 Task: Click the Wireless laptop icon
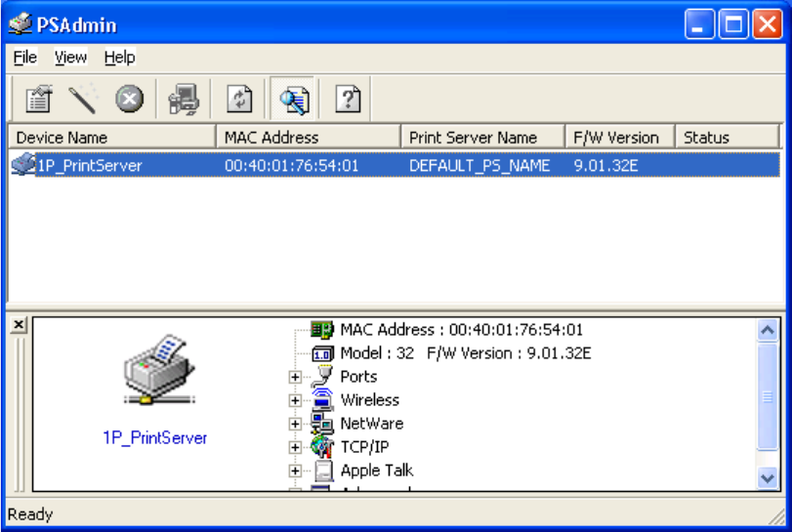coord(321,399)
